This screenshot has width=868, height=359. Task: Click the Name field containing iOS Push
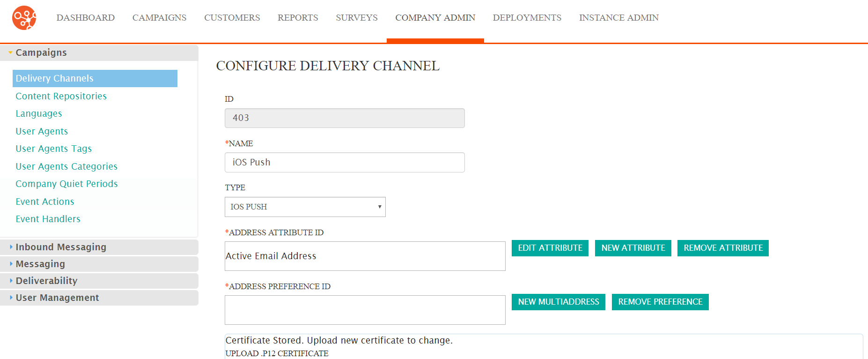[x=345, y=163]
